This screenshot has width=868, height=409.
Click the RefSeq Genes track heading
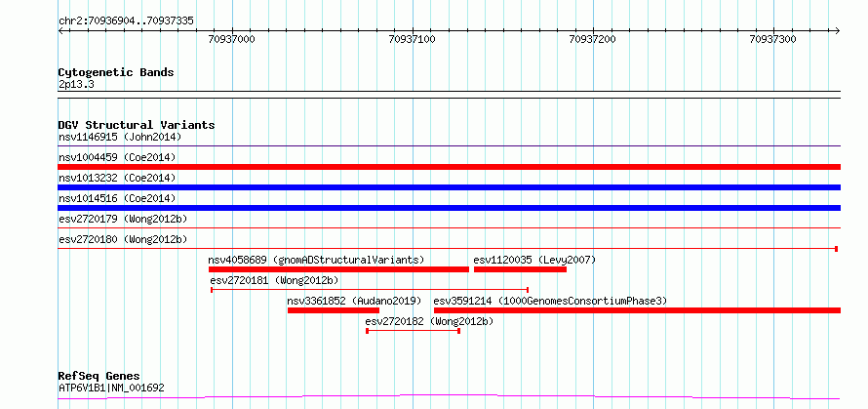[99, 377]
